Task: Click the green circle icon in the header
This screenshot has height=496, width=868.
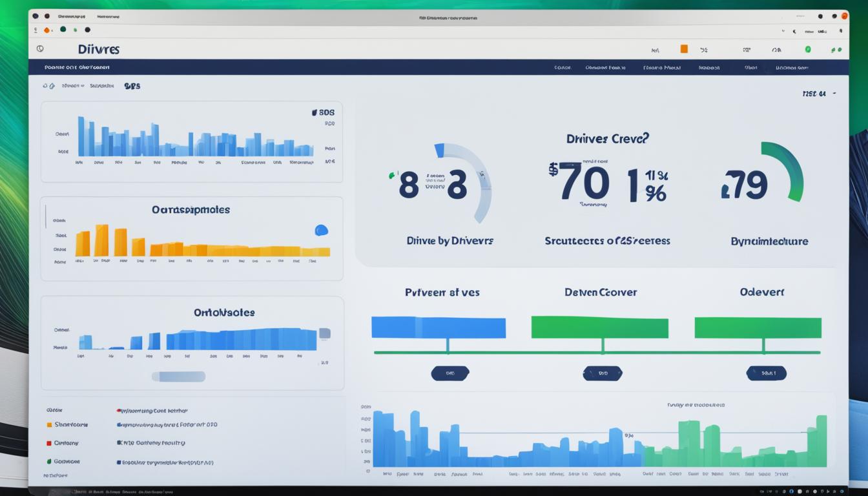Action: point(807,48)
